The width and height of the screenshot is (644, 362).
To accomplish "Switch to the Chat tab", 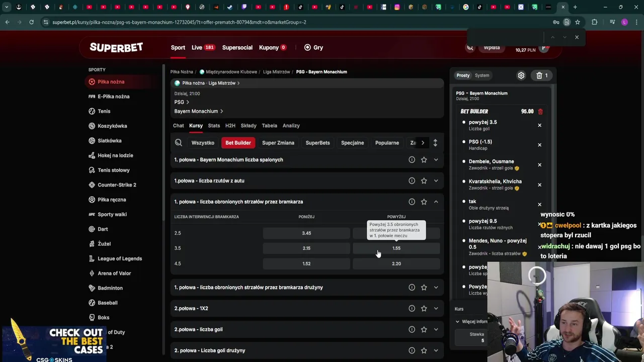I will (179, 126).
